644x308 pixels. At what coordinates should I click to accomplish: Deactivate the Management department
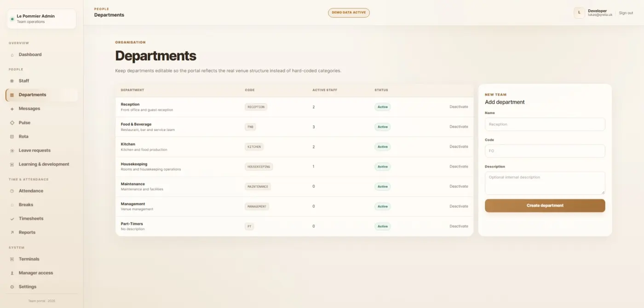coord(459,206)
